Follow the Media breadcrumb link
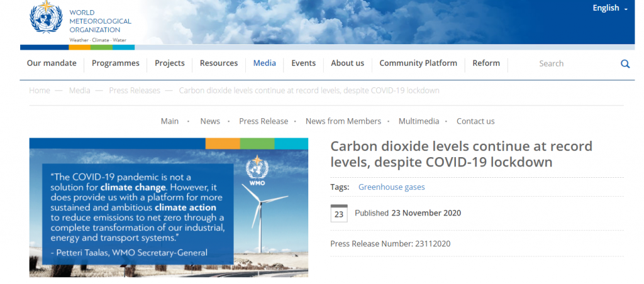The height and width of the screenshot is (284, 644). (x=79, y=90)
